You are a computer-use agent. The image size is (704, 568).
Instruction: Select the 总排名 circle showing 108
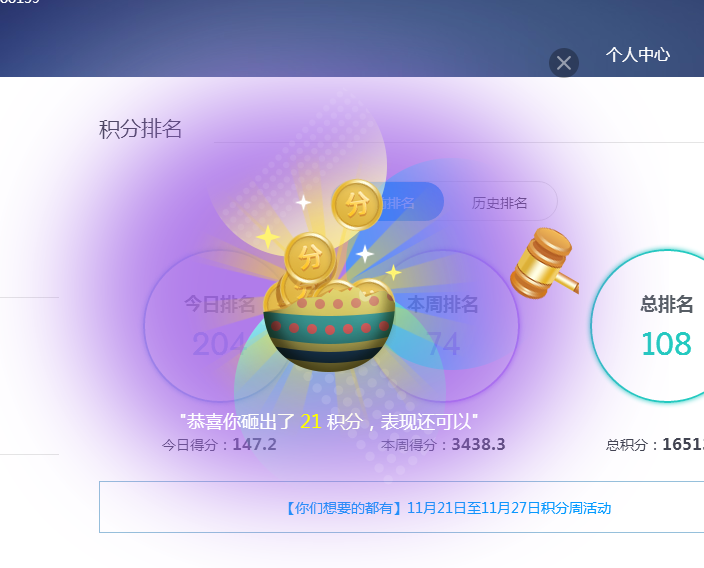(667, 326)
